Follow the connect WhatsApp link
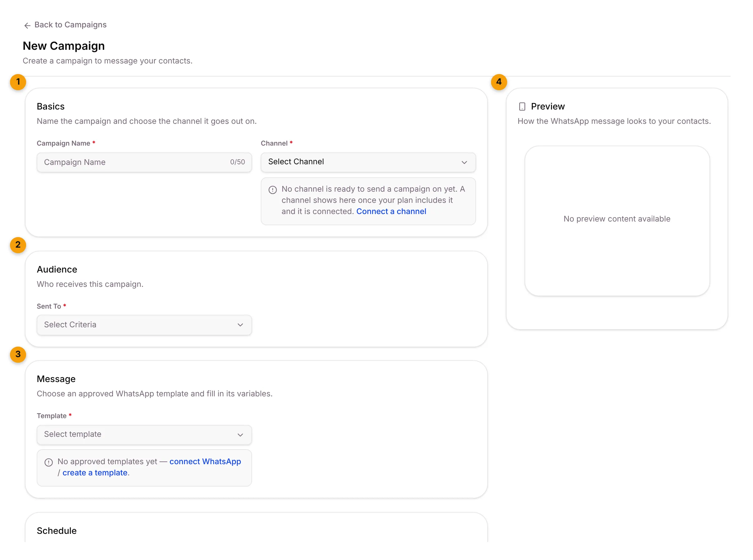753x560 pixels. pos(205,461)
